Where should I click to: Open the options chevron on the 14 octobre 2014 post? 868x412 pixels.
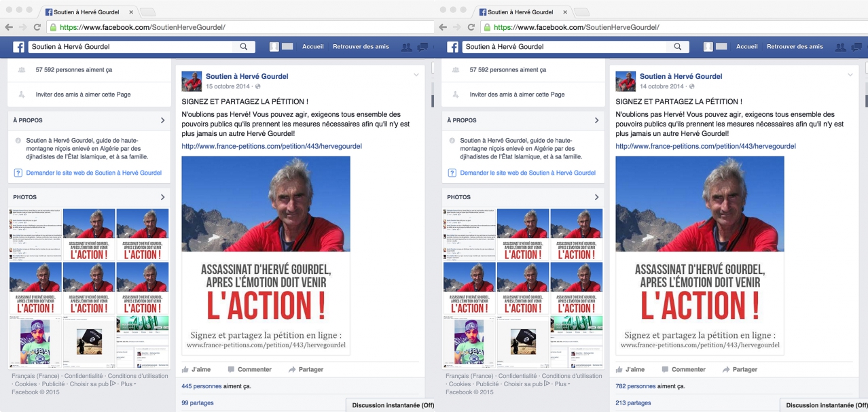coord(850,75)
